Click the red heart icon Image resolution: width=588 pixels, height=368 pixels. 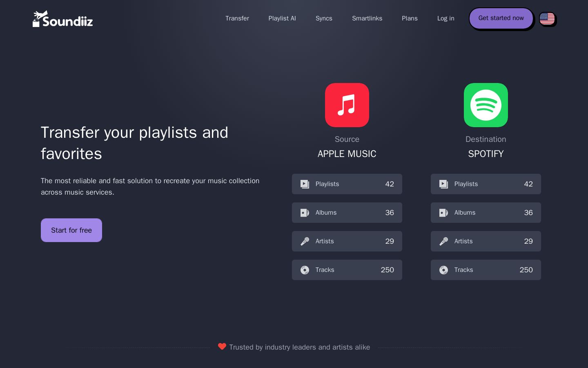pos(222,346)
